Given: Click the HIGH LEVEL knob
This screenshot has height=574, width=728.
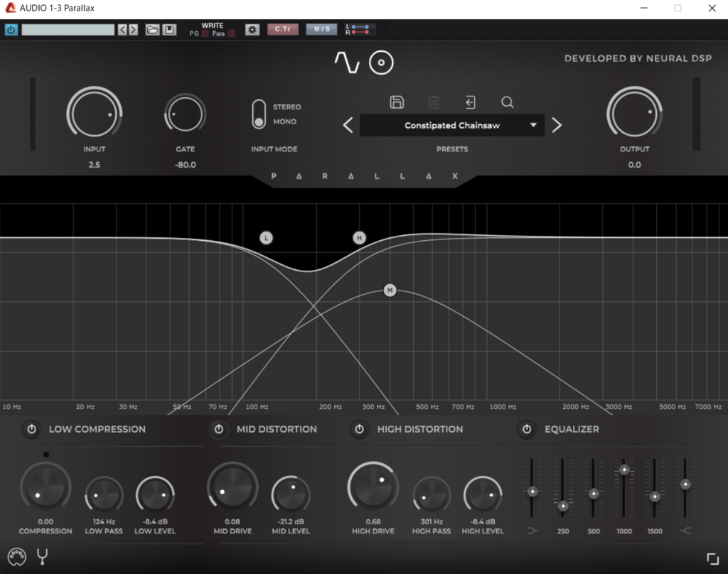Looking at the screenshot, I should (483, 495).
